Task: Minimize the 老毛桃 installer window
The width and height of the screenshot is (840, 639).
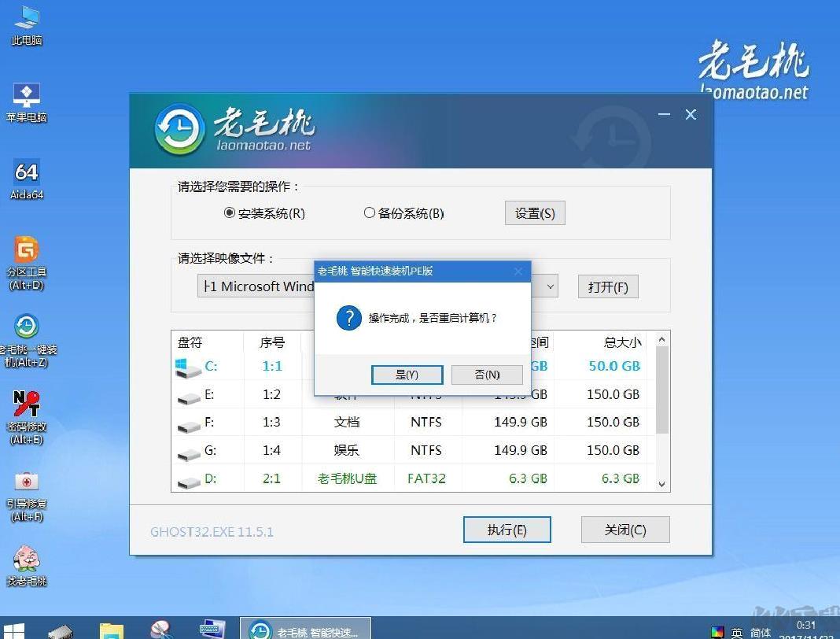Action: pos(665,114)
